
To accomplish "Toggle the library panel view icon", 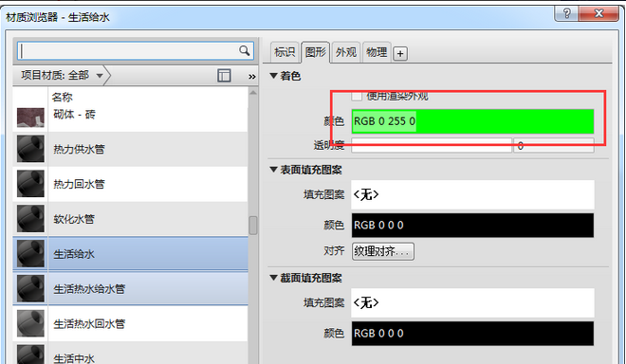I will coord(224,75).
